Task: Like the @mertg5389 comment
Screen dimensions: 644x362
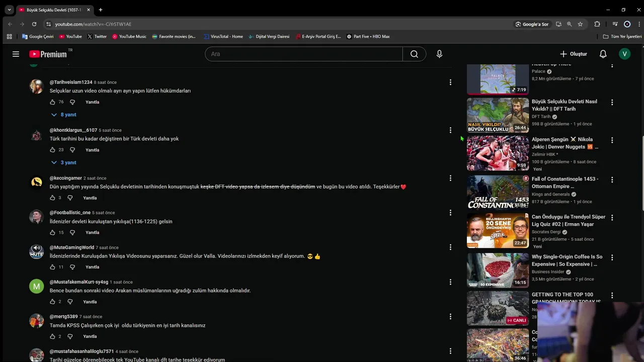Action: pos(52,336)
